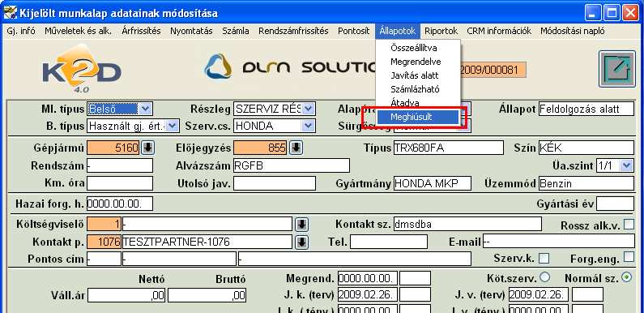Click the Hazai forg. h. date field

point(120,204)
